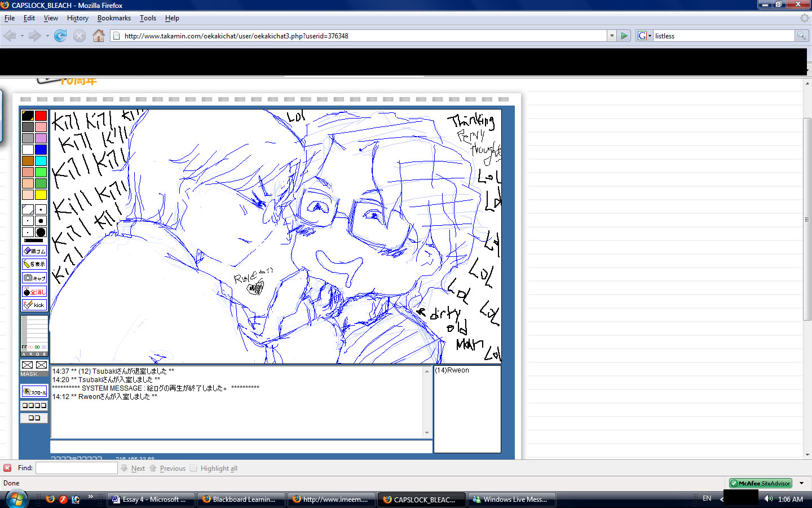The image size is (812, 508).
Task: Pick the cyan color swatch
Action: (x=41, y=161)
